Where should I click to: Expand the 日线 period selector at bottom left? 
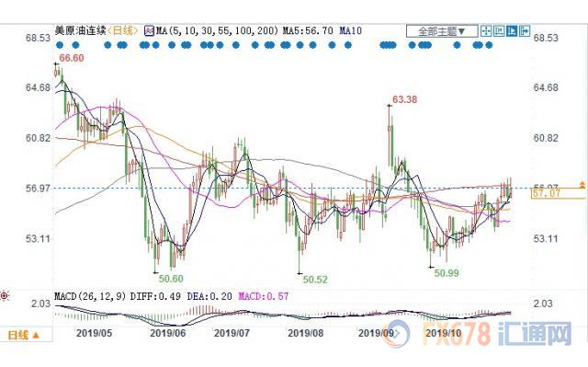(x=24, y=335)
